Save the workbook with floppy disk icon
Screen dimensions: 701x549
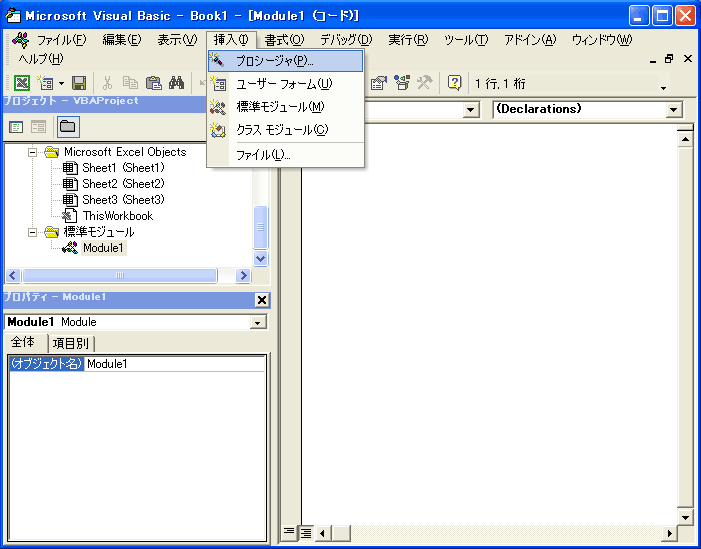coord(79,83)
